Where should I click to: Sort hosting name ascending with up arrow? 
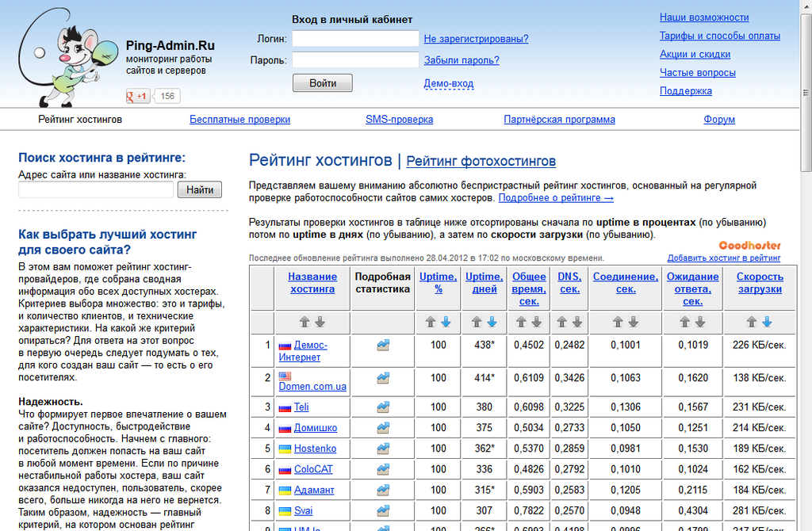(x=304, y=322)
